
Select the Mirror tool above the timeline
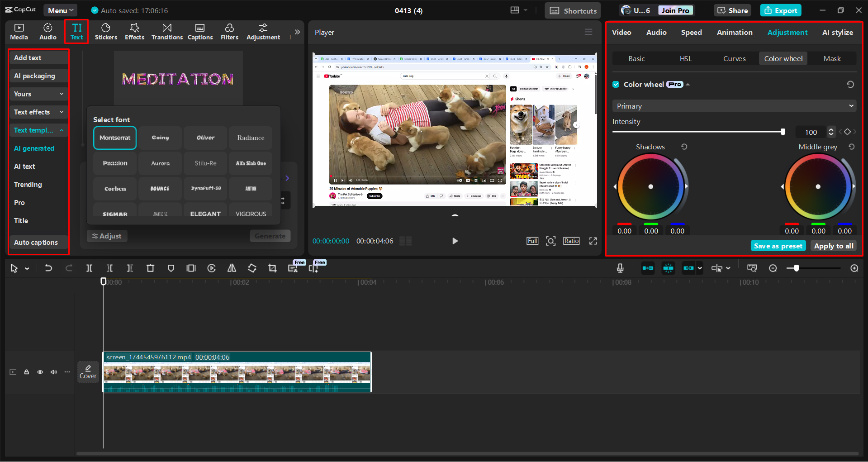point(232,268)
